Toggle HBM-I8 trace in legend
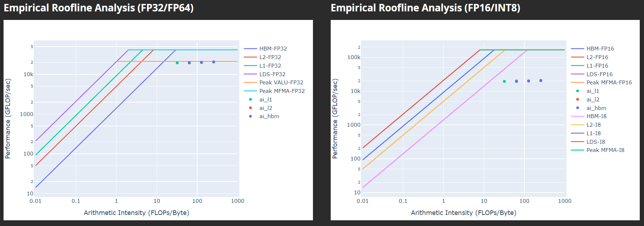 coord(596,116)
